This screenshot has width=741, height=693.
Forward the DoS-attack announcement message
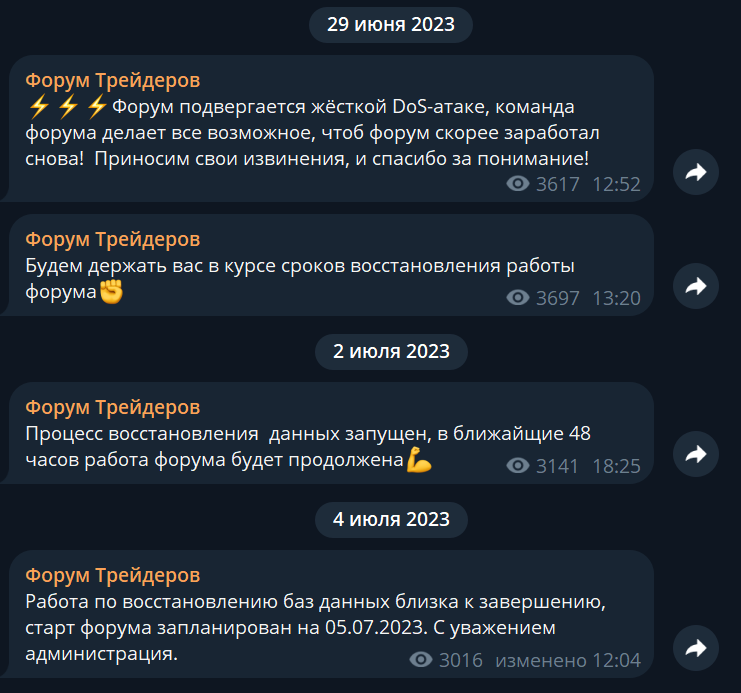(696, 172)
